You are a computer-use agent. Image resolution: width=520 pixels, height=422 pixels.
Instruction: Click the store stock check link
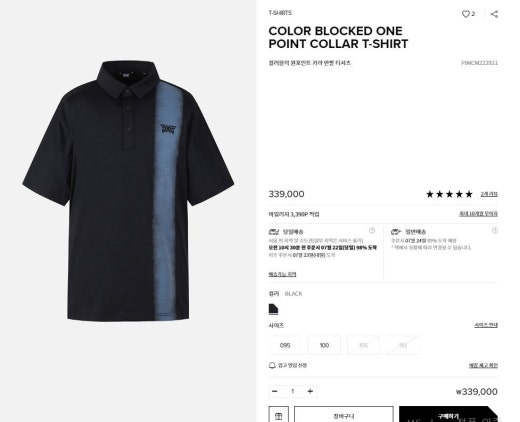pyautogui.click(x=483, y=365)
